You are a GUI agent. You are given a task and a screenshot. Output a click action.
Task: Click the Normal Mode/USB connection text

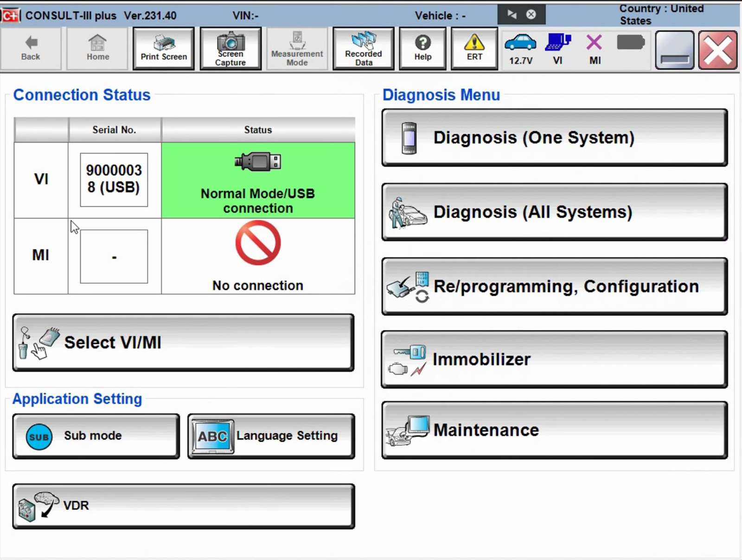pos(258,201)
